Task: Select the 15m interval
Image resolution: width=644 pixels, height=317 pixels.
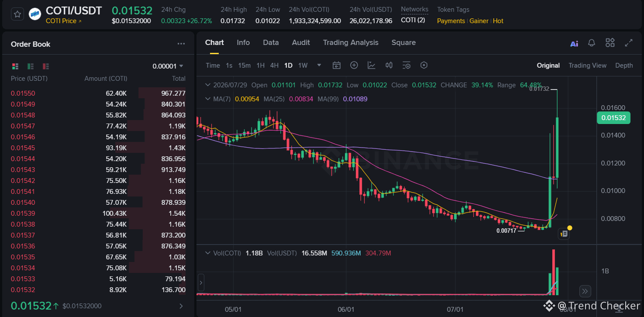Action: click(x=244, y=65)
